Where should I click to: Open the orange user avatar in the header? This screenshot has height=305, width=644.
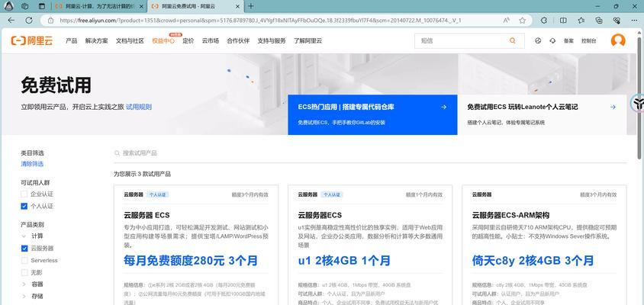[618, 40]
